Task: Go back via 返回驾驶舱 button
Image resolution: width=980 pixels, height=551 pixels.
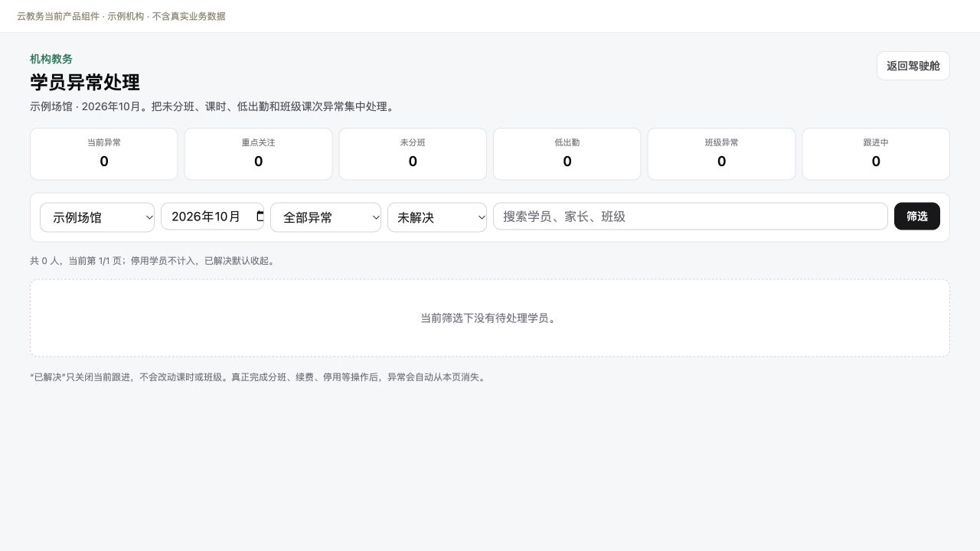Action: pyautogui.click(x=913, y=66)
